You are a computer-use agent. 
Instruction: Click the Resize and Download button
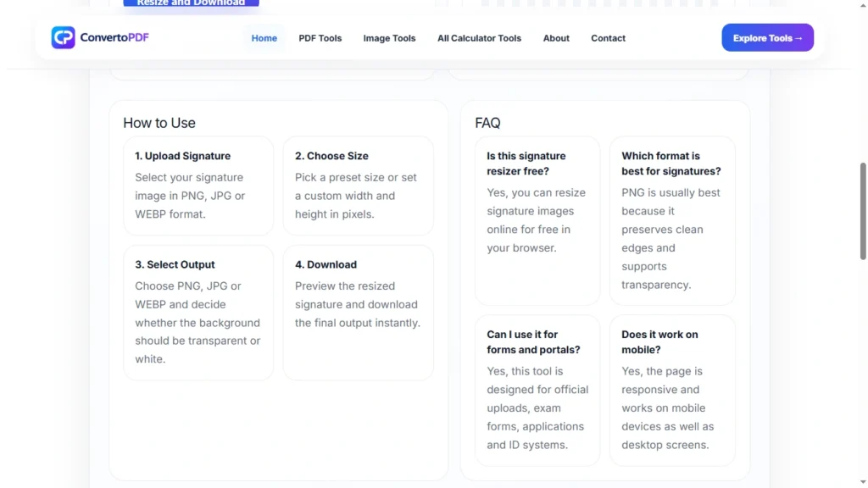[x=191, y=3]
